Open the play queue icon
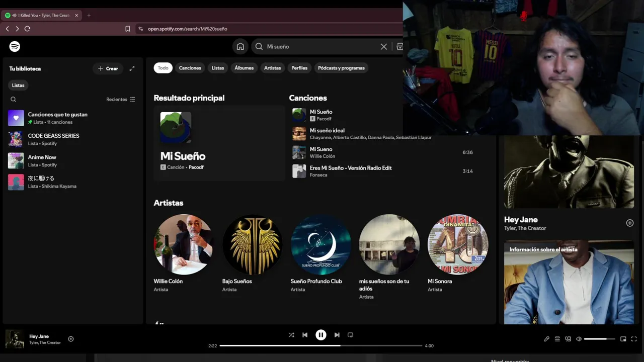Viewport: 644px width, 362px height. 557,339
